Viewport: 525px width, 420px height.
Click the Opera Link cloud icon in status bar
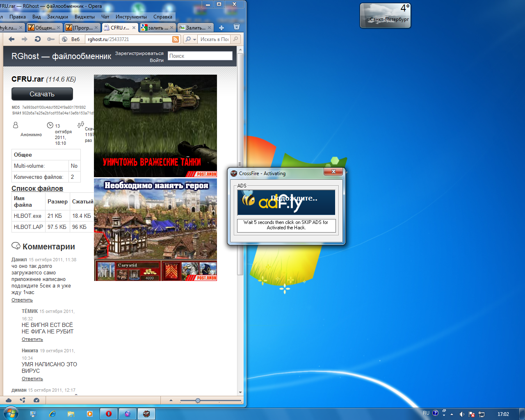point(9,400)
